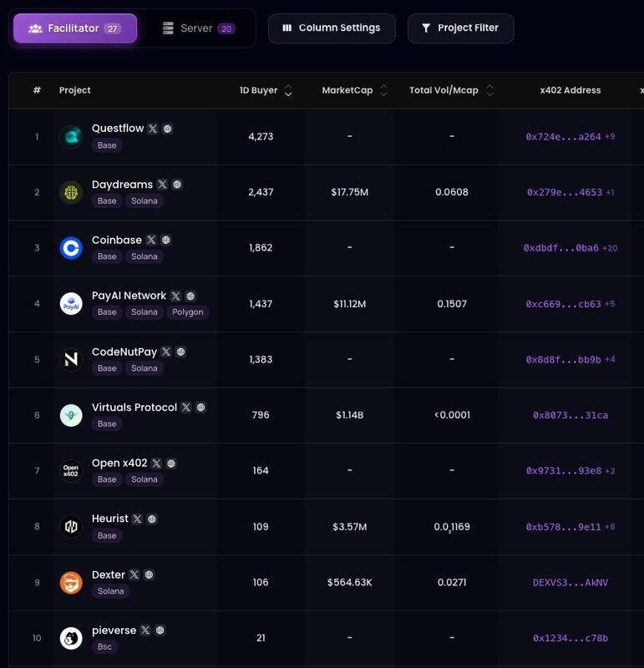Click the Dexter project logo
This screenshot has height=668, width=644.
(x=71, y=583)
